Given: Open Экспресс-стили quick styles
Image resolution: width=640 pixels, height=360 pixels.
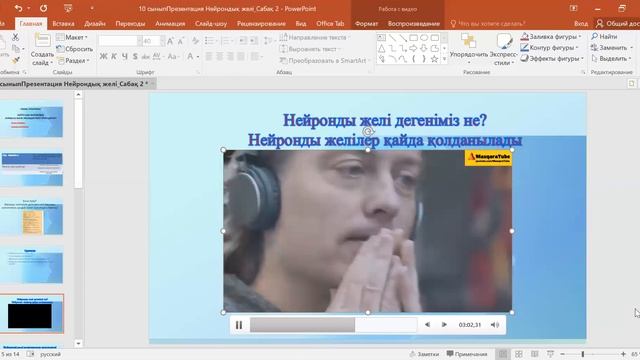Looking at the screenshot, I should coord(503,50).
